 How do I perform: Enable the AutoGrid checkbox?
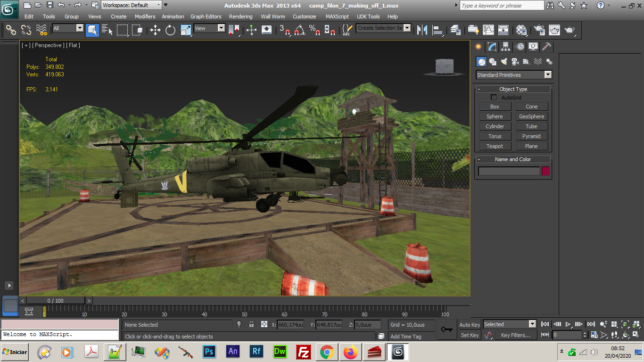point(494,98)
